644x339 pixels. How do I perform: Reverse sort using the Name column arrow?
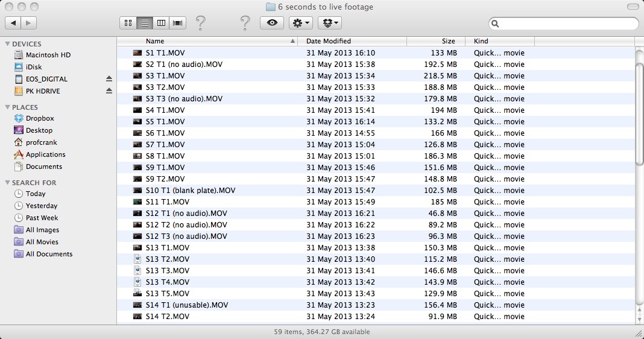tap(293, 41)
